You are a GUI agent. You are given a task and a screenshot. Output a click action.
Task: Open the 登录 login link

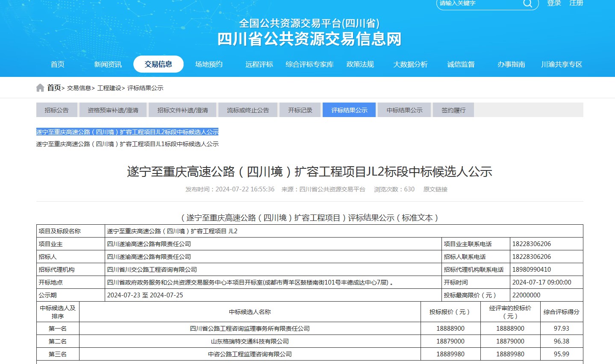coord(554,3)
